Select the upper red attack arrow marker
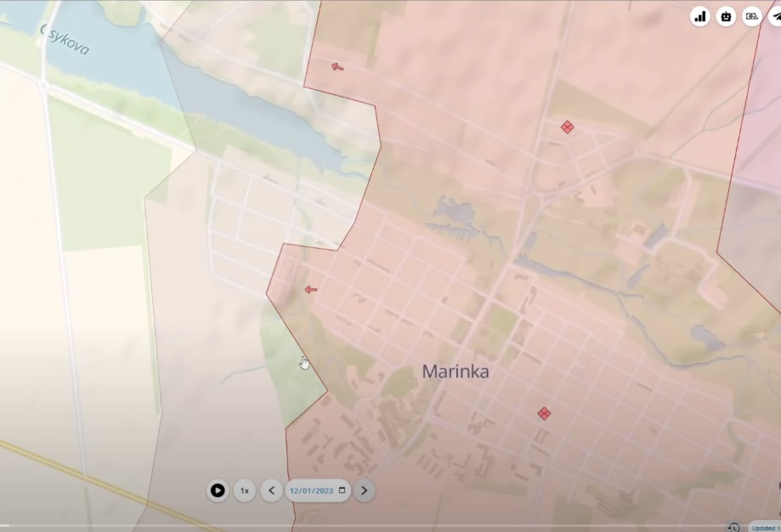The width and height of the screenshot is (781, 532). point(337,67)
